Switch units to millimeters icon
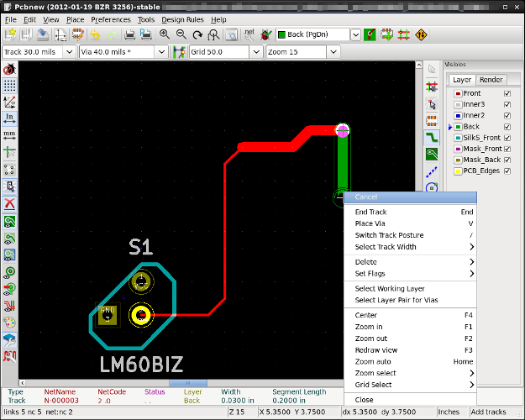Screen dimensions: 525x420 tap(9, 135)
